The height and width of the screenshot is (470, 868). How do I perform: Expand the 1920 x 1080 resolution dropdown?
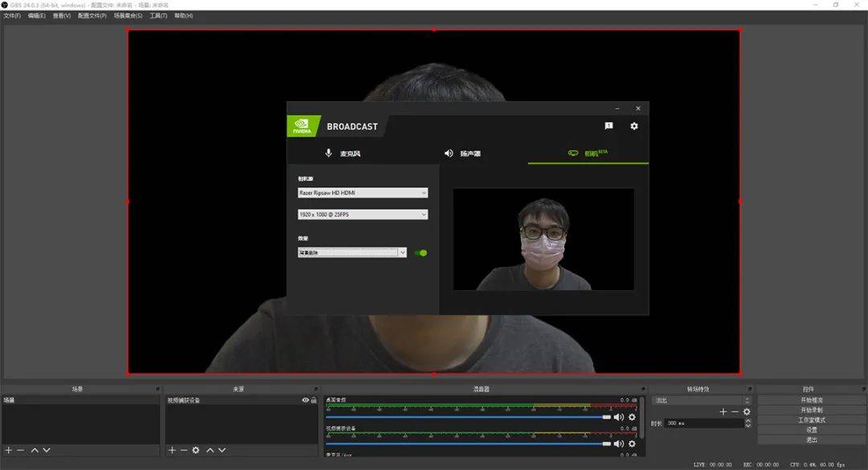[362, 215]
